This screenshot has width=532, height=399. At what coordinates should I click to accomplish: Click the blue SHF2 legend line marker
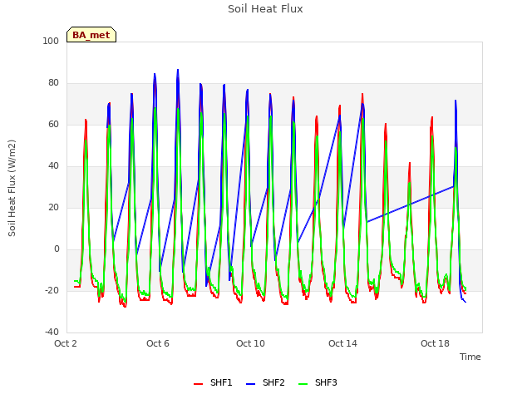click(x=250, y=384)
